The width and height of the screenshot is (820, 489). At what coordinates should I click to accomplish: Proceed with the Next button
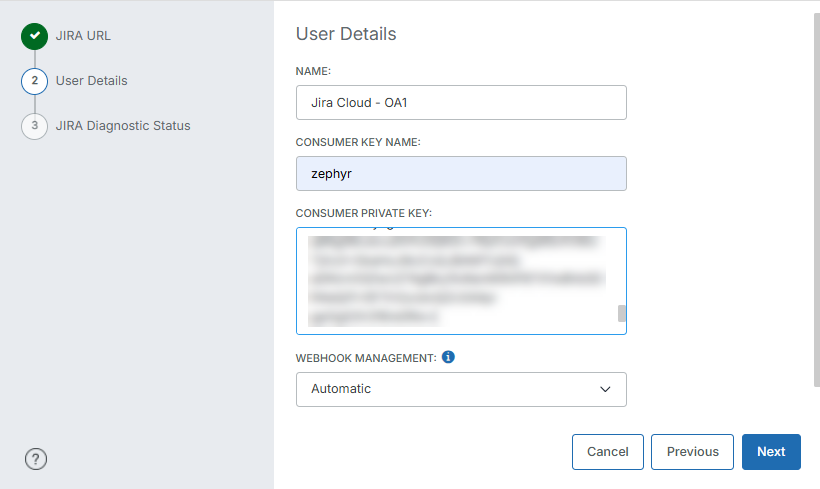[x=771, y=452]
